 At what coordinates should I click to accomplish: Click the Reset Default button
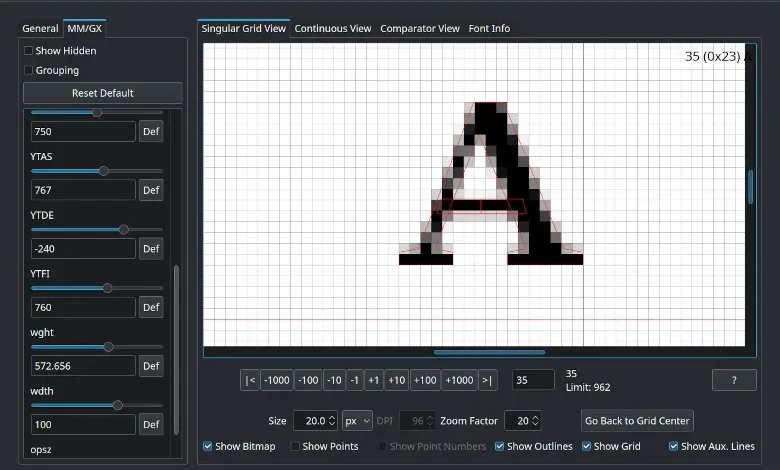102,93
